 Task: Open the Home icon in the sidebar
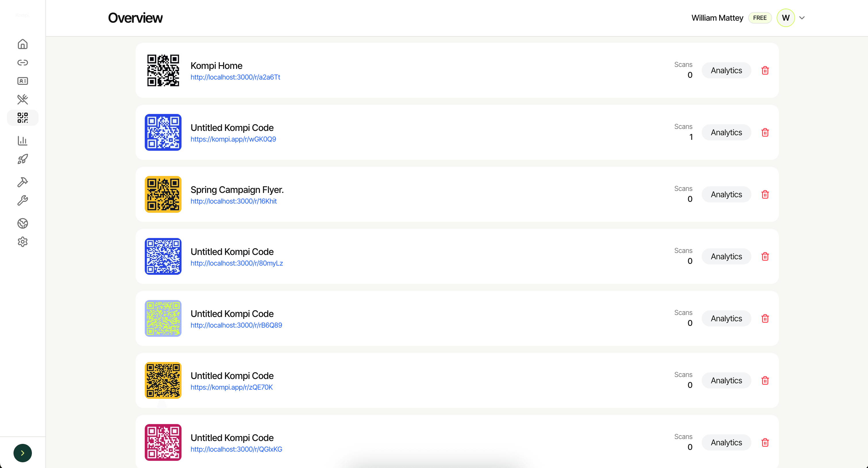point(23,44)
